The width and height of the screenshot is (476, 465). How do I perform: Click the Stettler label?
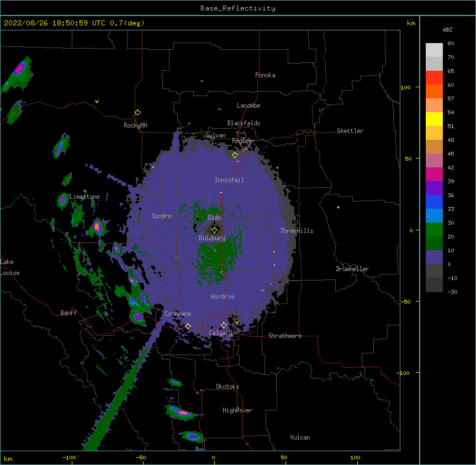coord(350,131)
